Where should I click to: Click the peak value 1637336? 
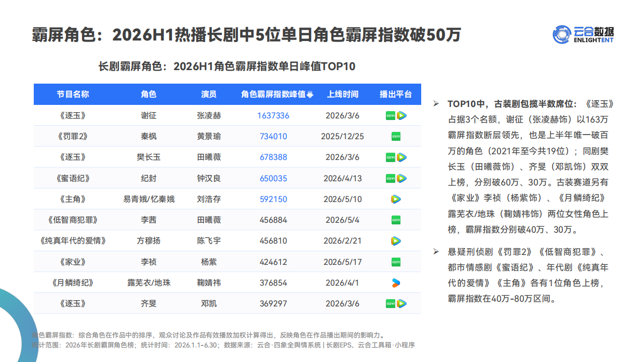[273, 116]
